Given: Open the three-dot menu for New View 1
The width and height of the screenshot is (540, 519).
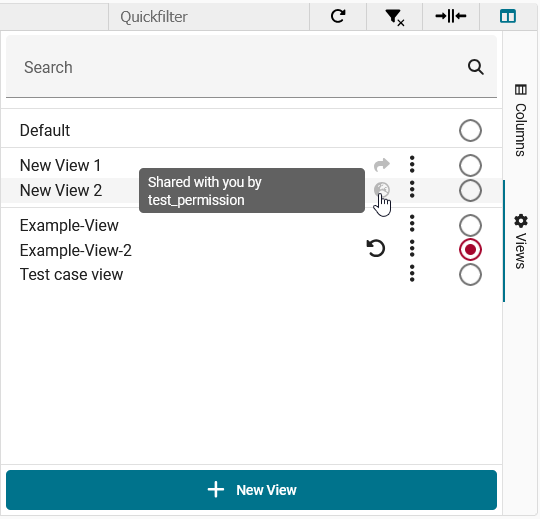Looking at the screenshot, I should click(x=412, y=164).
